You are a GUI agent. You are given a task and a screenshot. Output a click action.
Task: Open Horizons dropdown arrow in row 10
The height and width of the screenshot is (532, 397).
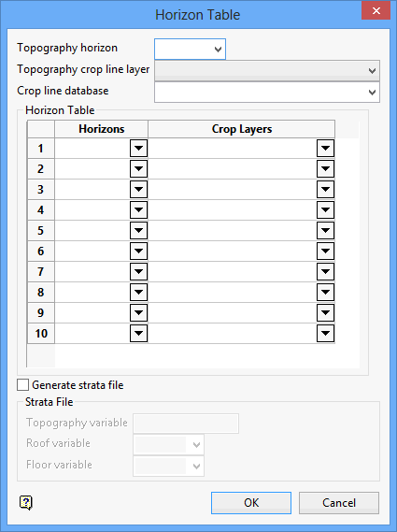[x=138, y=334]
